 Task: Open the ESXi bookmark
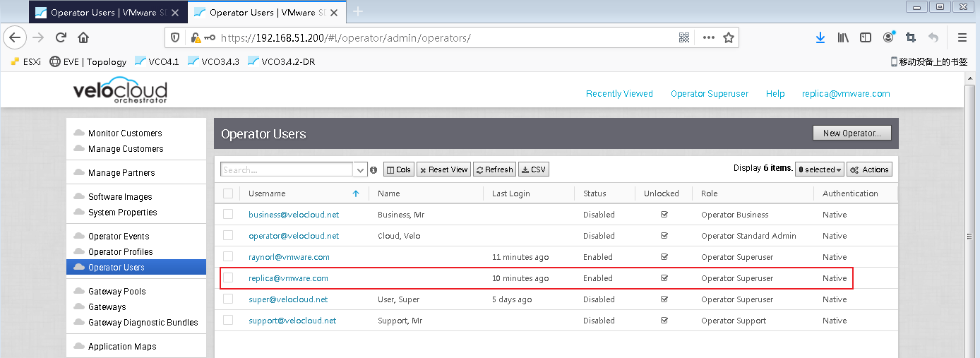(x=25, y=61)
